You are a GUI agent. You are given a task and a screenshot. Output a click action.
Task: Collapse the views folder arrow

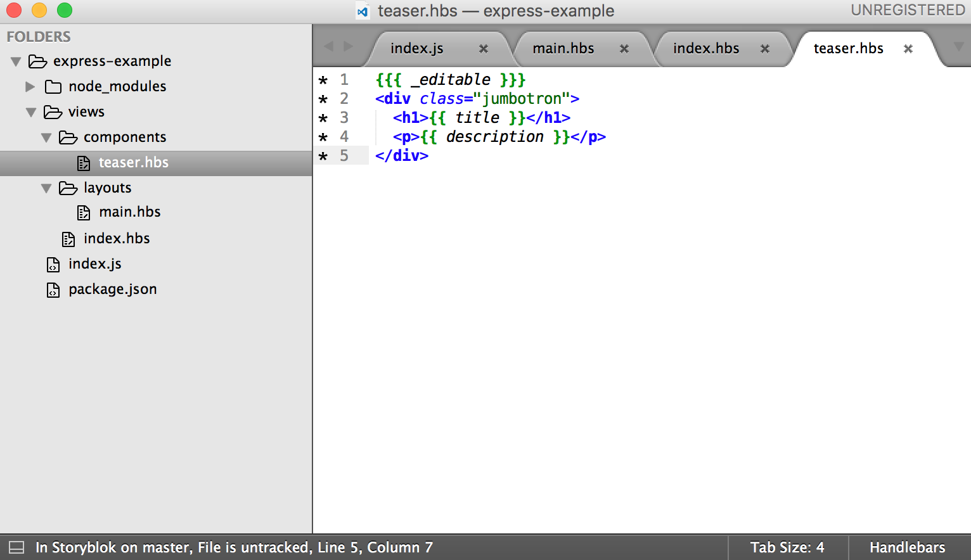[x=31, y=112]
